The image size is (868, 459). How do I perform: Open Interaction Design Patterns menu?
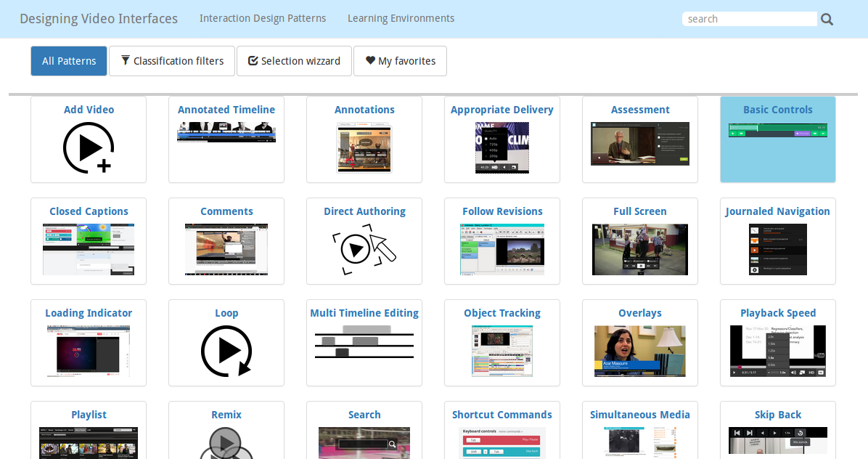click(263, 18)
